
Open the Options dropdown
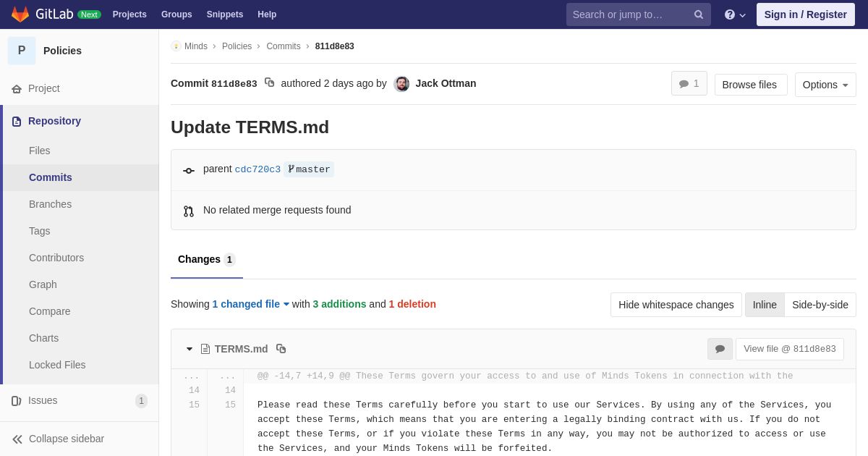[x=825, y=85]
